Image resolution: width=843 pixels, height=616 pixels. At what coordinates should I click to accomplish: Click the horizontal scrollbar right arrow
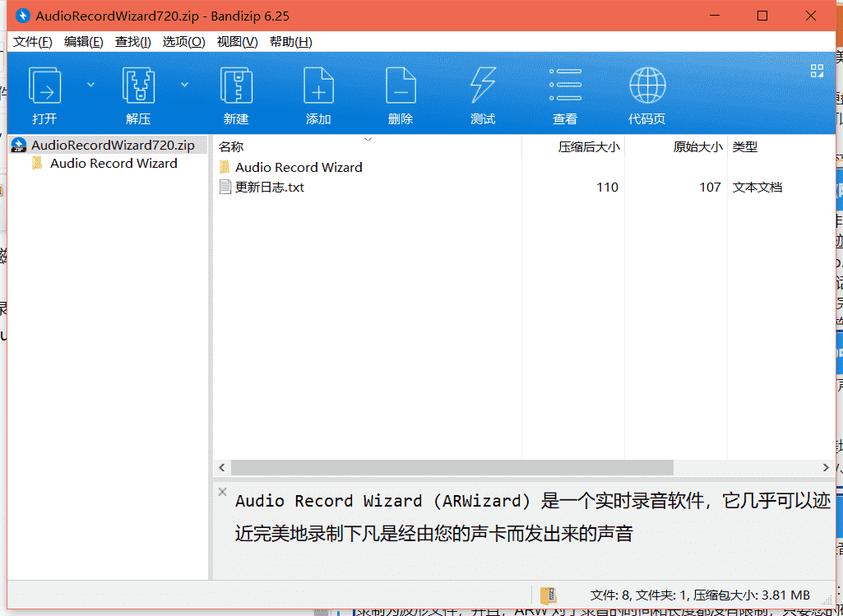pyautogui.click(x=827, y=468)
